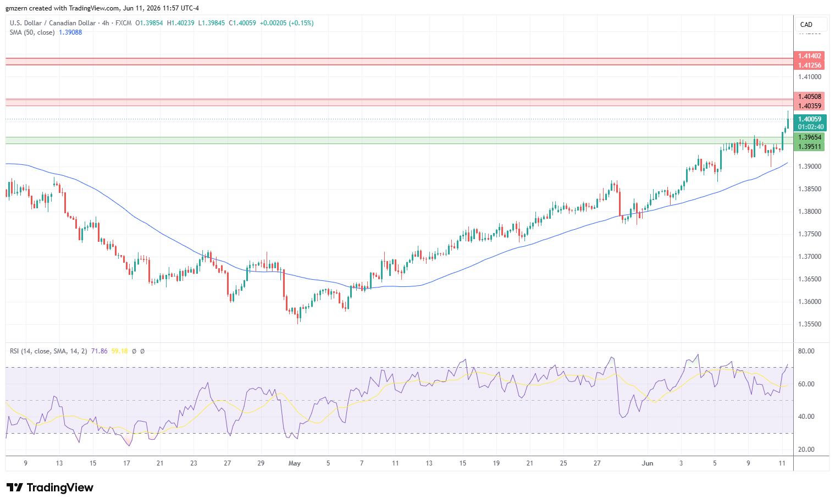Select the 1.40508 price label
Image resolution: width=835 pixels, height=504 pixels.
(810, 97)
